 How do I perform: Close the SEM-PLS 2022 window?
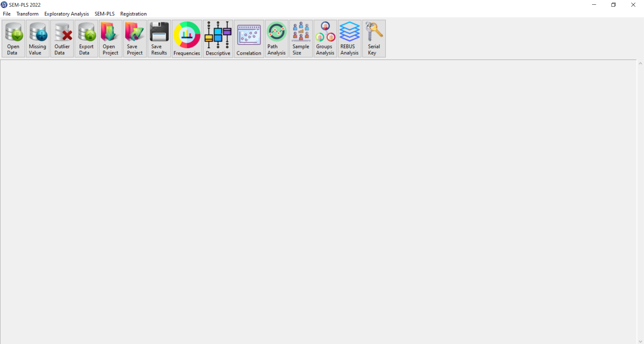coord(633,5)
